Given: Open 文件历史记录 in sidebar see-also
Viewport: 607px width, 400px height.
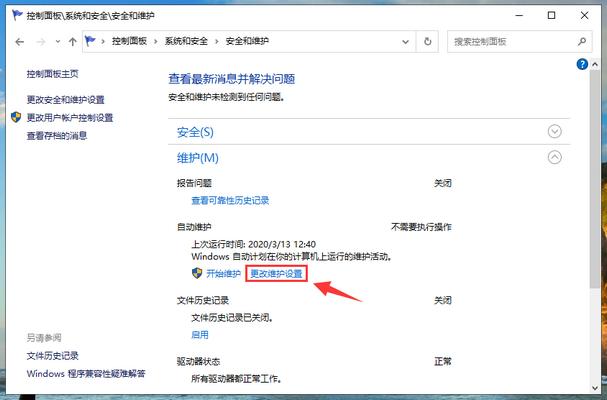Looking at the screenshot, I should point(53,356).
